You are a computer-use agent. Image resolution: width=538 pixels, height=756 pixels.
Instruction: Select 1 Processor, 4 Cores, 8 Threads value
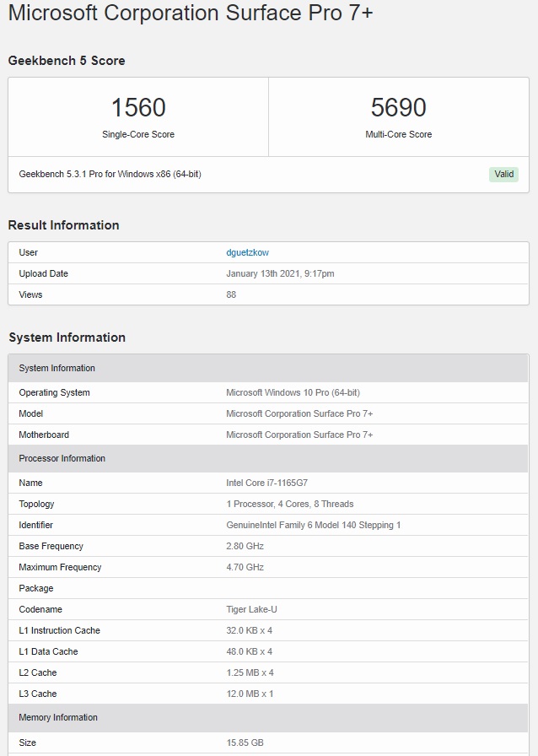[x=290, y=504]
